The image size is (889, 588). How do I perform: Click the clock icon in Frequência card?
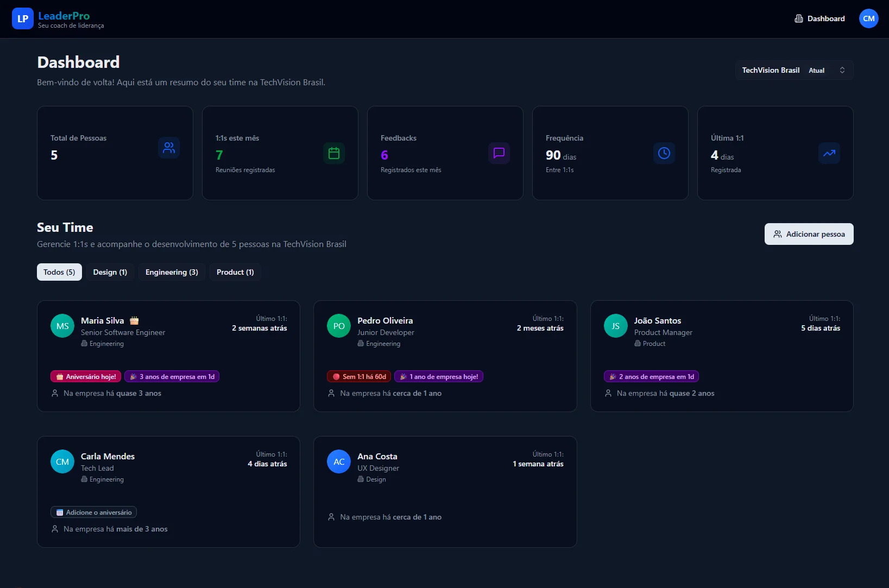click(664, 153)
